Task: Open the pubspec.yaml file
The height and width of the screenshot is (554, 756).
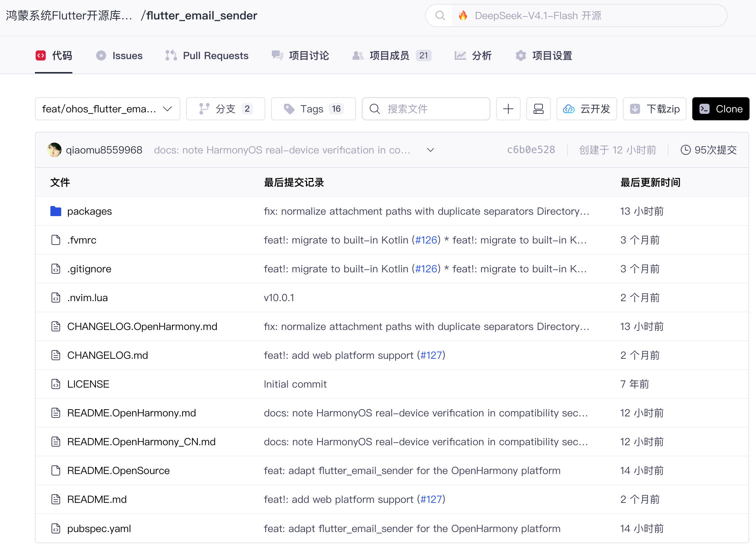Action: (99, 528)
